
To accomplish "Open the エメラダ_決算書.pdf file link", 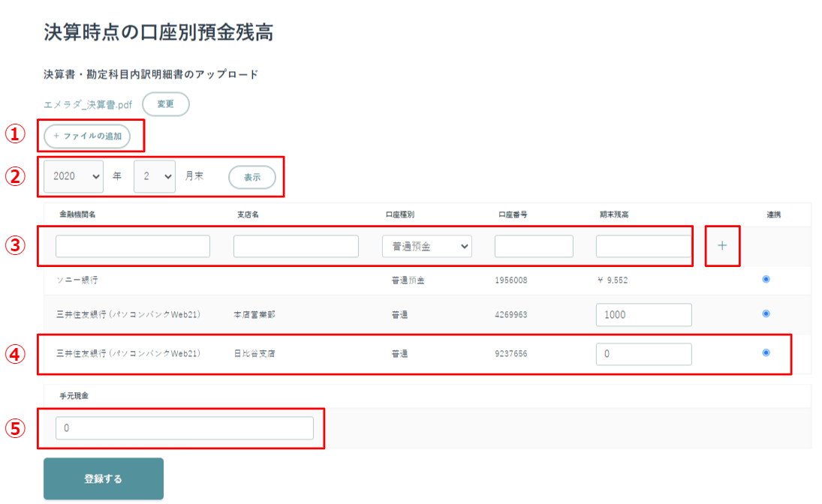I will [x=88, y=105].
